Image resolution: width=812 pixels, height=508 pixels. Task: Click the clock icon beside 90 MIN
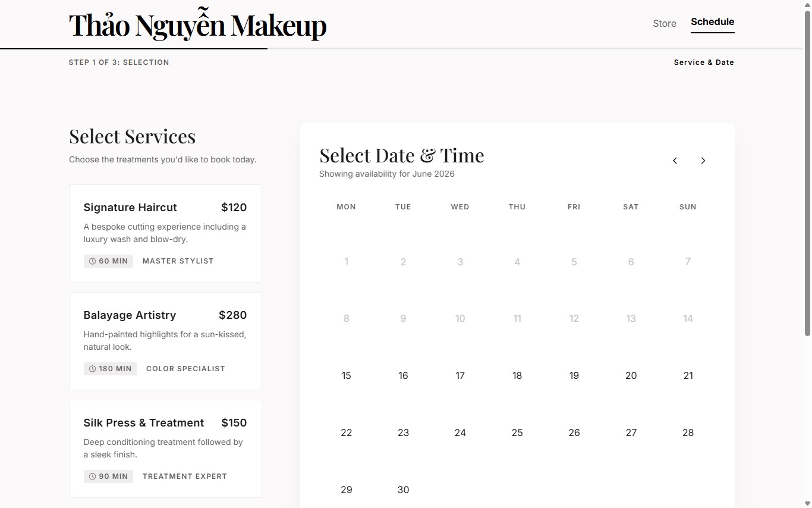point(92,476)
